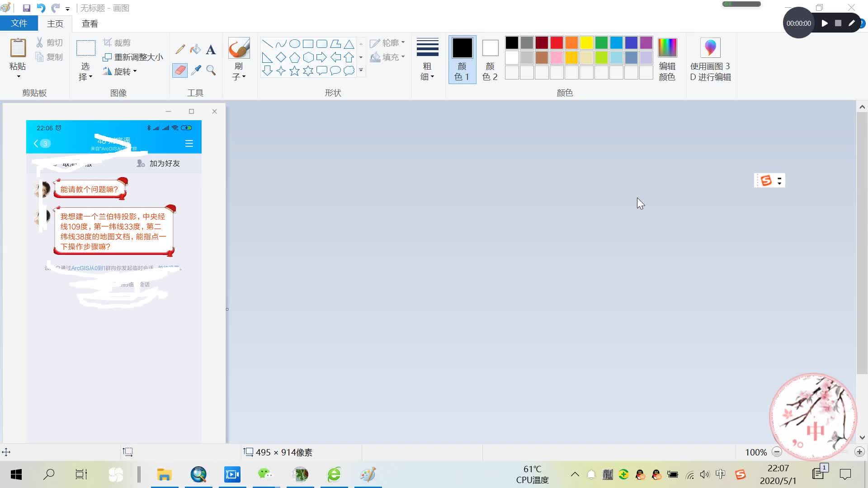868x488 pixels.
Task: Click the Cut button
Action: coord(50,42)
